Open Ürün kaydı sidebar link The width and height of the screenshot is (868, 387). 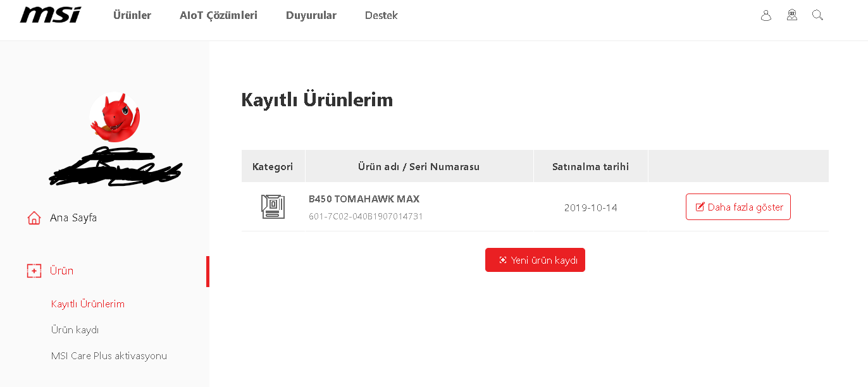click(x=75, y=330)
